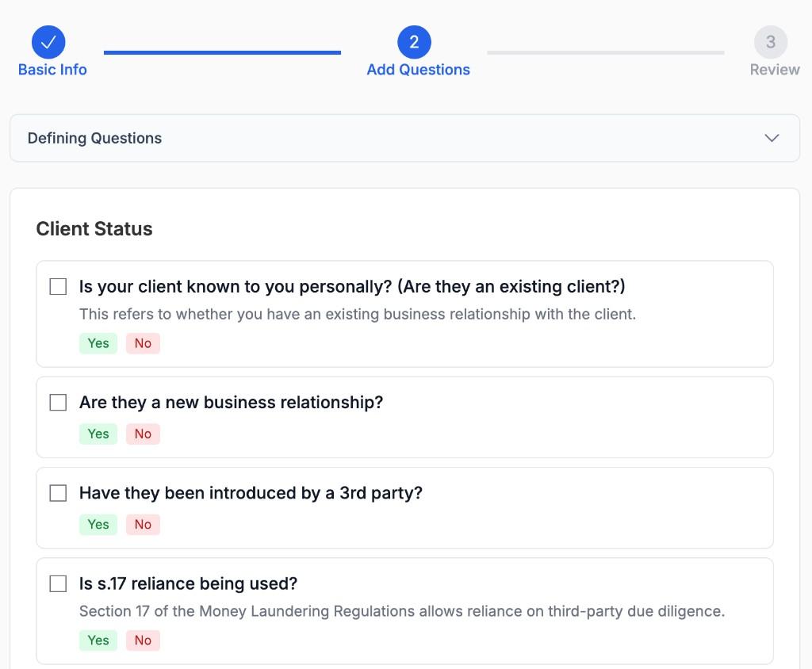Check 'Have they been introduced by a 3rd party' box

point(58,493)
